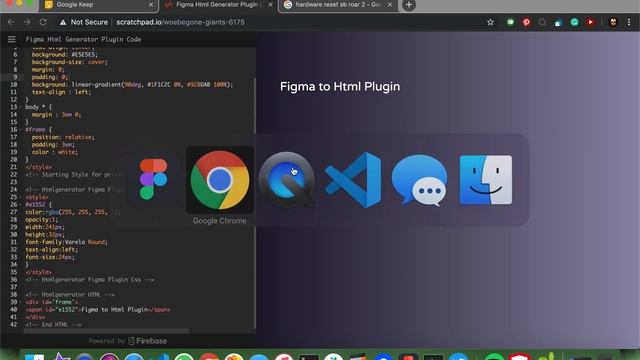Go back in Chrome
The height and width of the screenshot is (360, 640).
coord(11,22)
